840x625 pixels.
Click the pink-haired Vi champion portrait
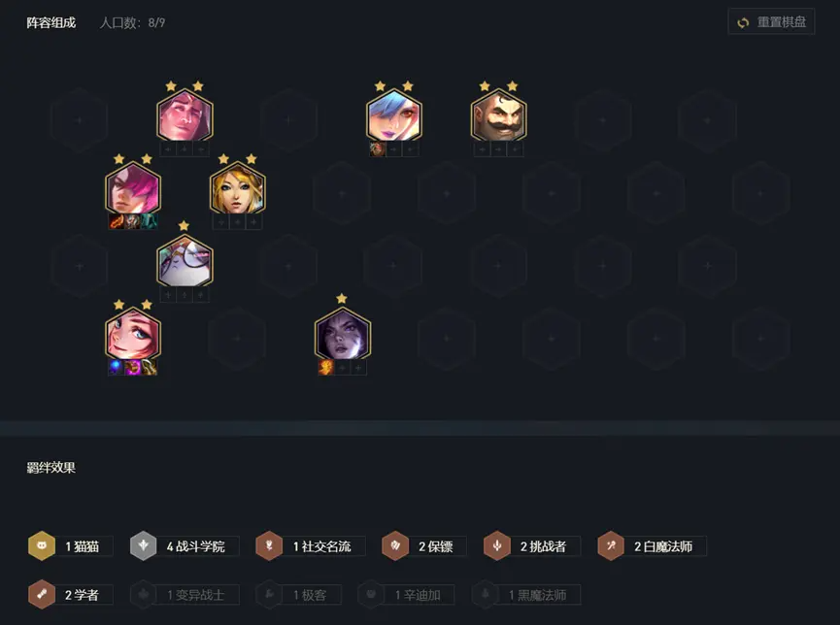(133, 189)
